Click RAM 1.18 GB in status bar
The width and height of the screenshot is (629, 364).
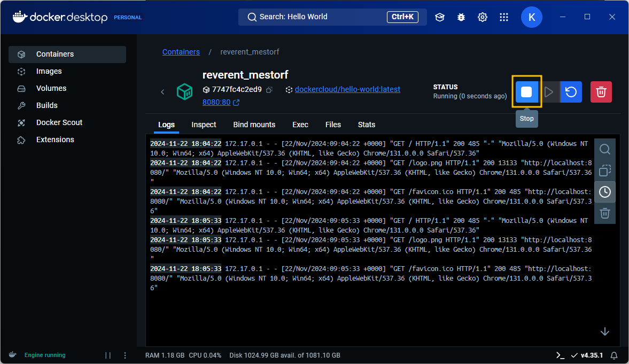point(165,355)
